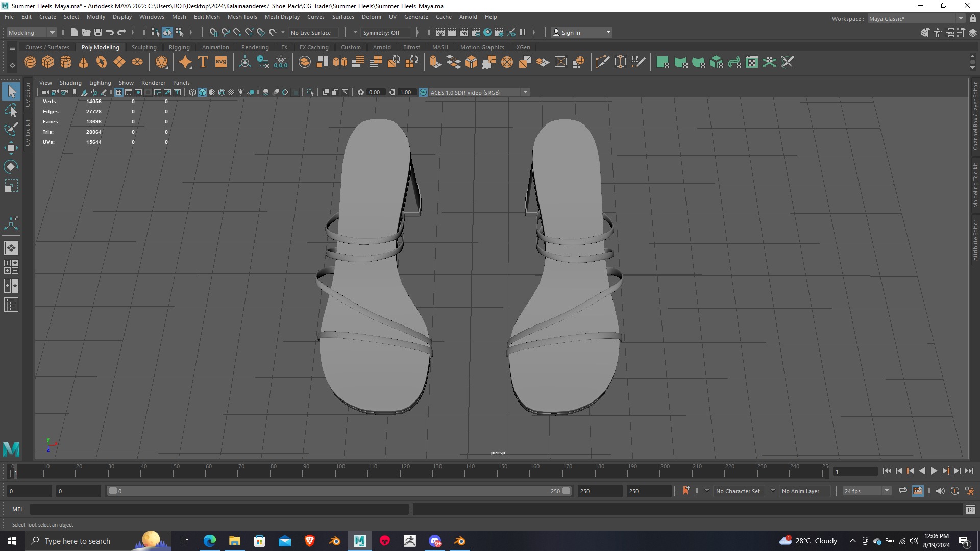The image size is (980, 551).
Task: Open File Explorer from taskbar
Action: pyautogui.click(x=234, y=541)
